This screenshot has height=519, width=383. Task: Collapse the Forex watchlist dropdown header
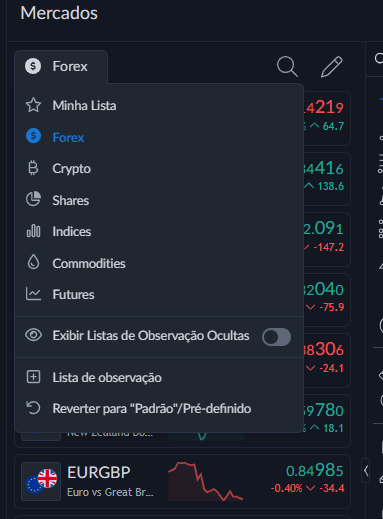pos(61,66)
